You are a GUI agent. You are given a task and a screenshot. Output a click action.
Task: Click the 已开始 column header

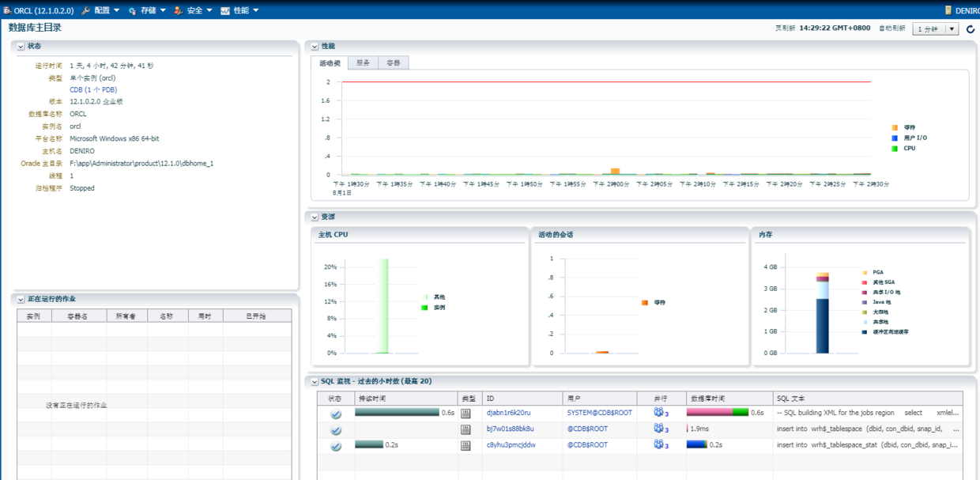(x=257, y=316)
